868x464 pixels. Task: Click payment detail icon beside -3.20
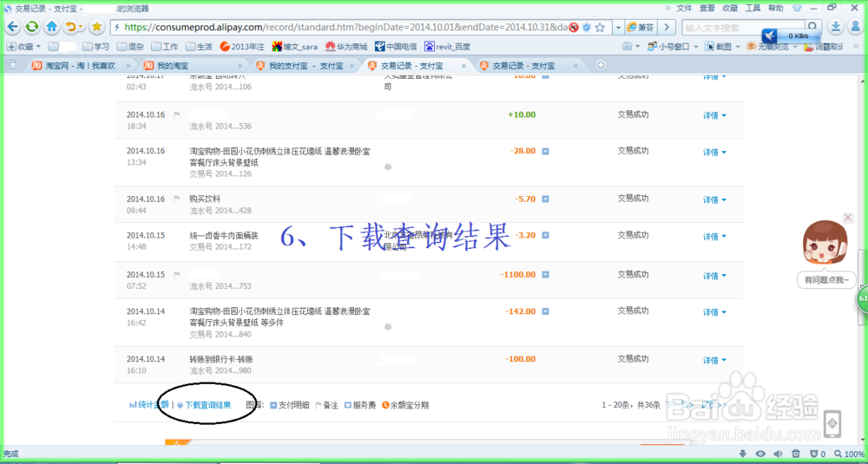coord(545,236)
